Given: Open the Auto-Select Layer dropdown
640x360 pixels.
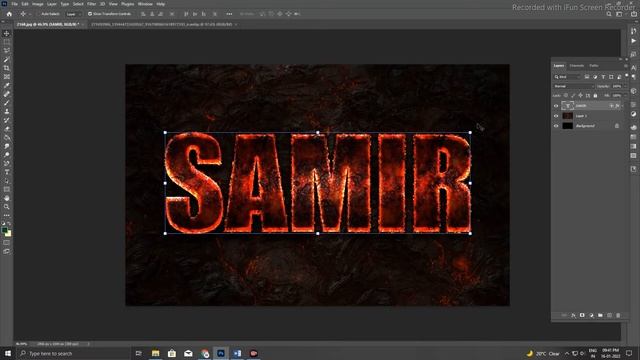Looking at the screenshot, I should 73,14.
